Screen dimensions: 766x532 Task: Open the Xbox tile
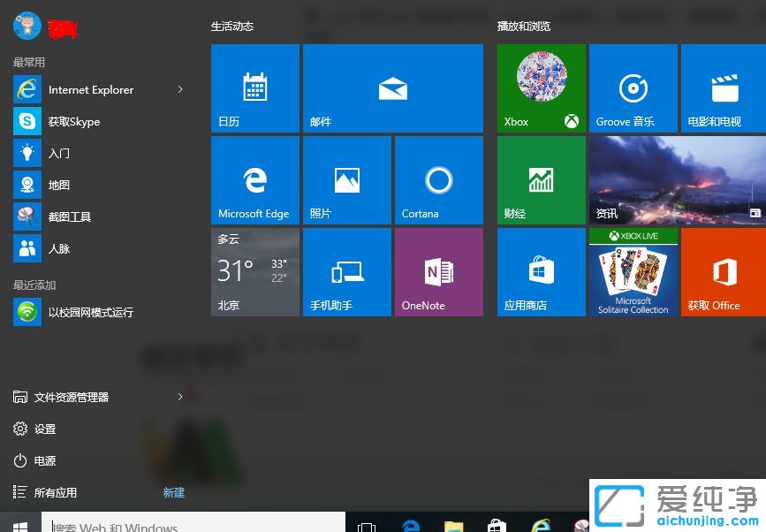coord(540,87)
